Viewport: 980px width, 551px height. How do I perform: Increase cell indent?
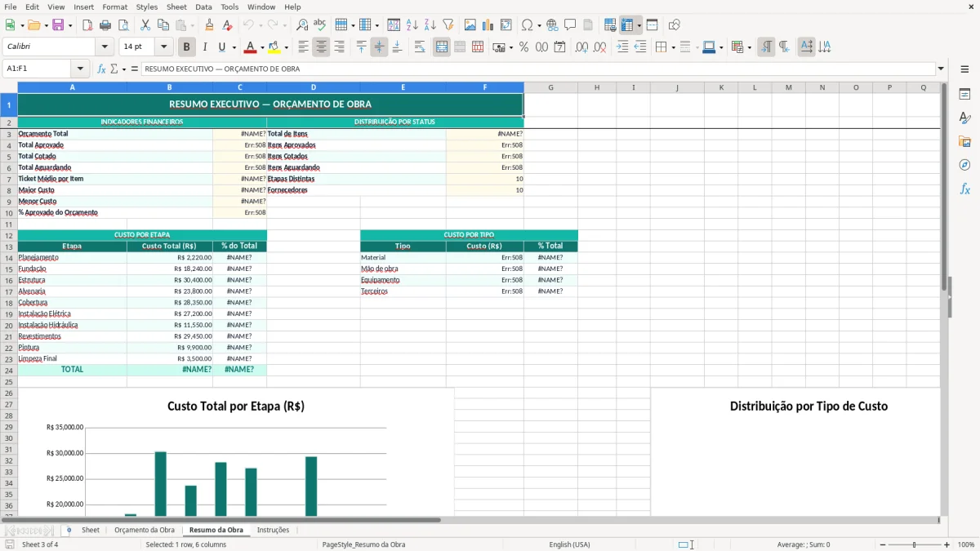click(622, 47)
